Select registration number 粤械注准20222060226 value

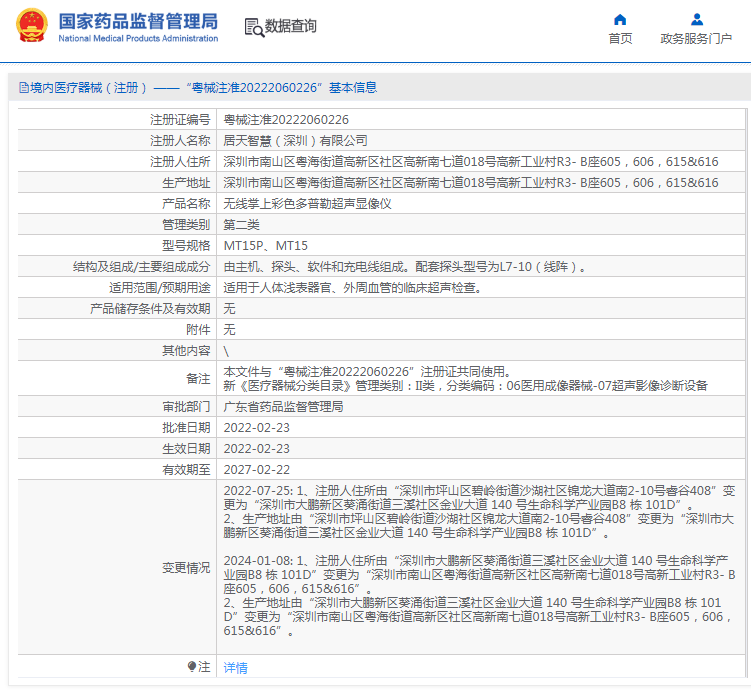coord(286,120)
